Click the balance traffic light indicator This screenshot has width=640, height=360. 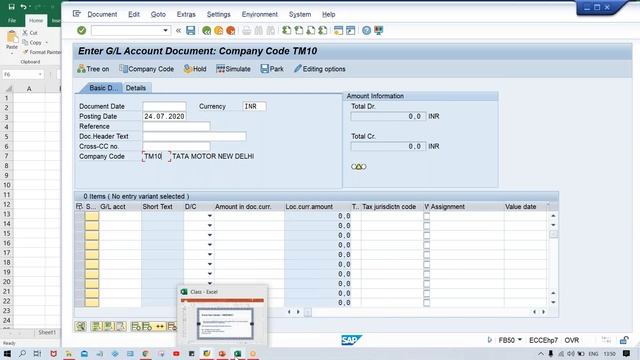click(359, 167)
